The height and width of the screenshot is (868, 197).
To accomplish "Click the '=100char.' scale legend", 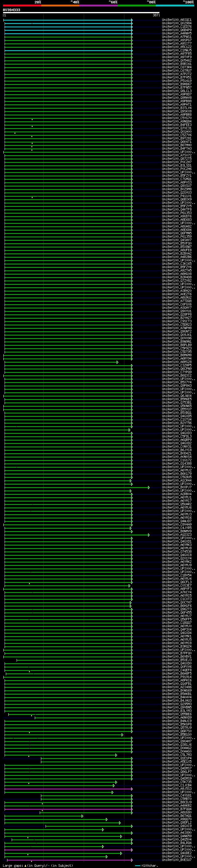I will (147, 866).
